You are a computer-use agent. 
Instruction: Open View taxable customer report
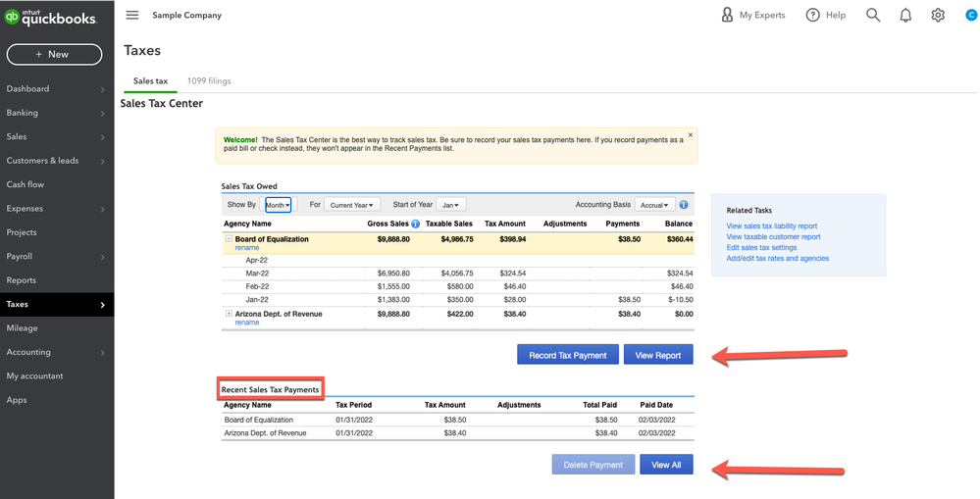tap(773, 236)
